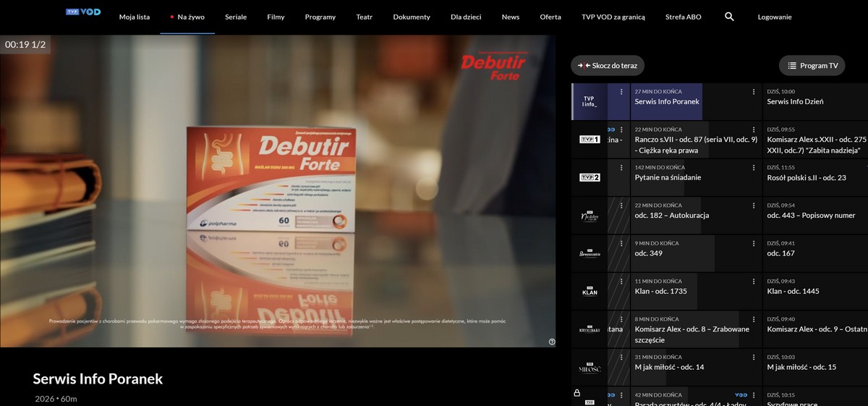Open the help question-mark icon on video
Viewport: 868px width, 406px height.
(552, 342)
